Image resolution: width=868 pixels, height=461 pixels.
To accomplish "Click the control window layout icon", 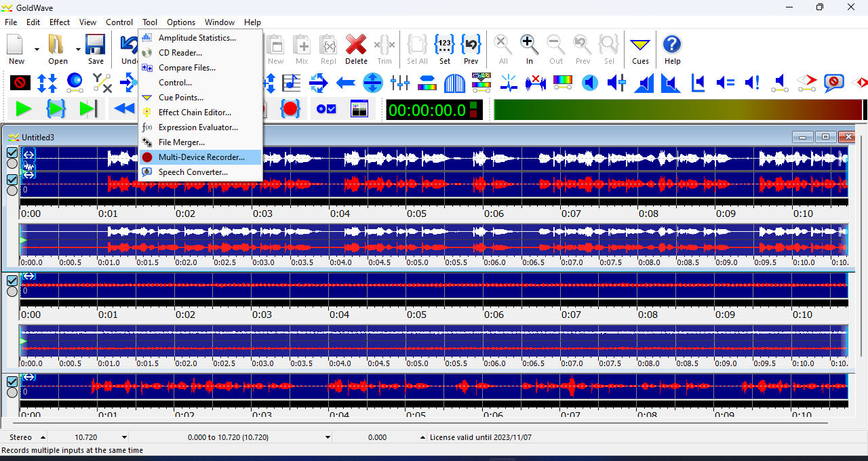I will pyautogui.click(x=359, y=108).
